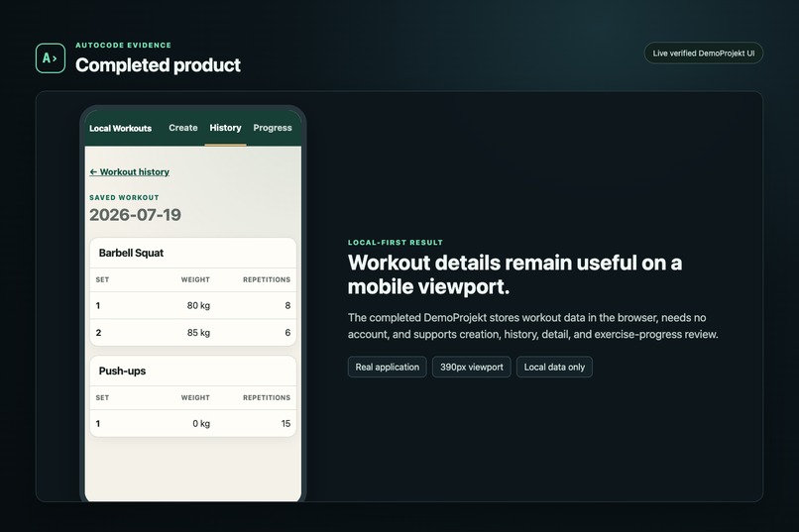Click the Local data only chip

pos(554,368)
